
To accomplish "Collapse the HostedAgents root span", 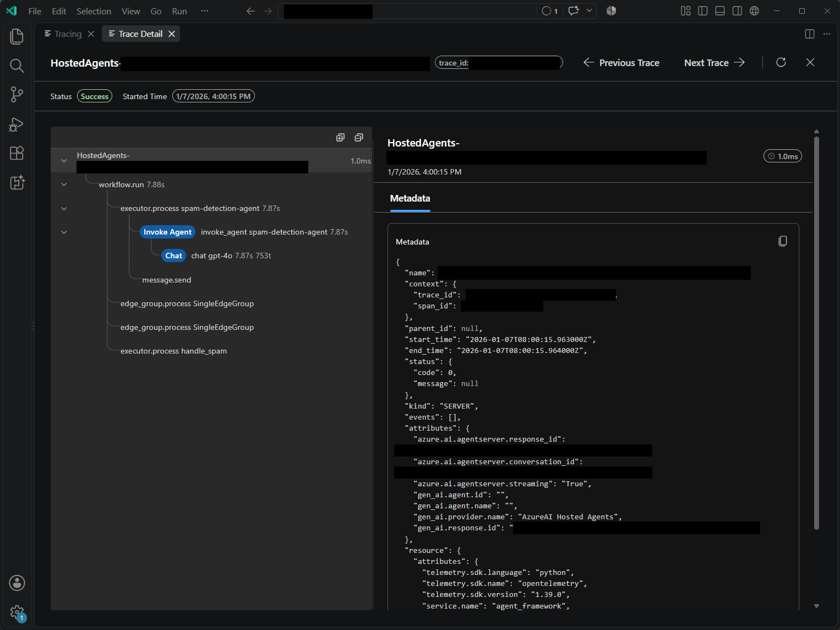I will [64, 161].
